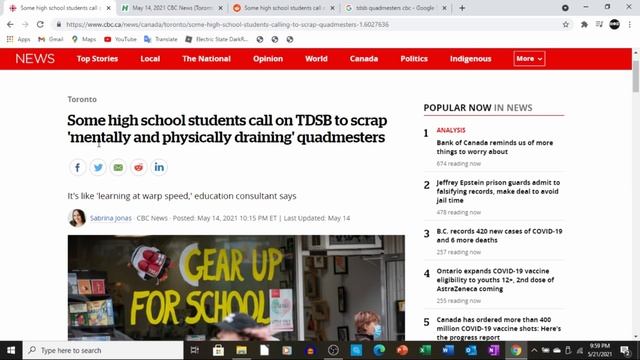Bookmark this page with star icon
This screenshot has width=640, height=360.
pyautogui.click(x=566, y=24)
